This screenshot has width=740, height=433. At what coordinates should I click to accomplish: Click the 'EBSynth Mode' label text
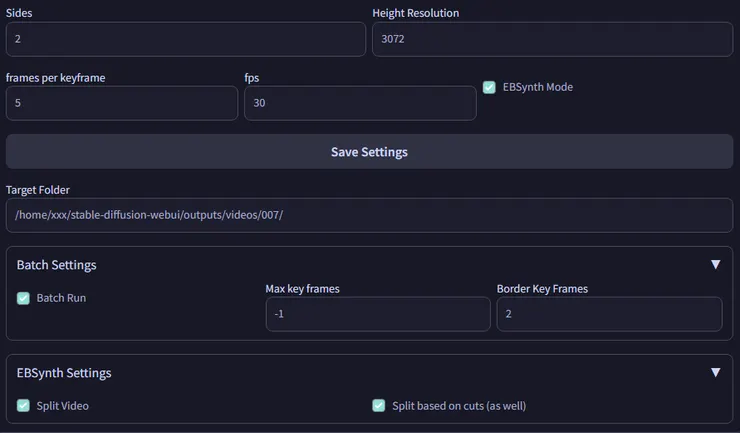click(x=538, y=87)
